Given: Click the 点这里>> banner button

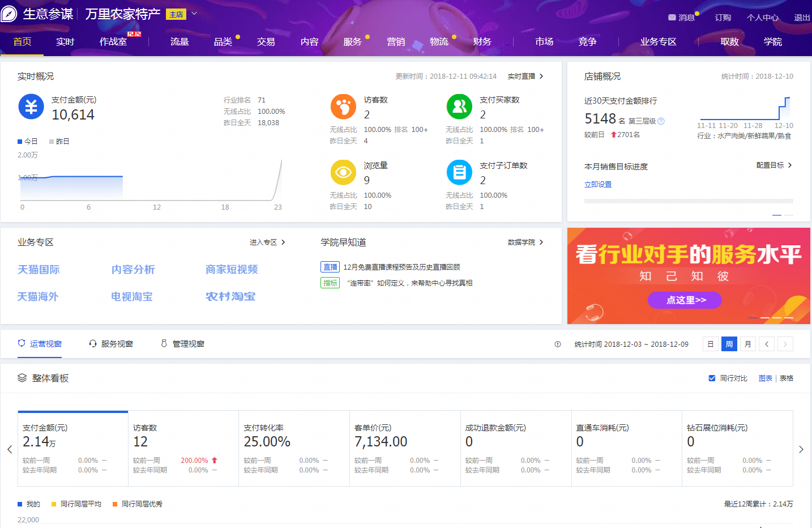Looking at the screenshot, I should (x=685, y=300).
